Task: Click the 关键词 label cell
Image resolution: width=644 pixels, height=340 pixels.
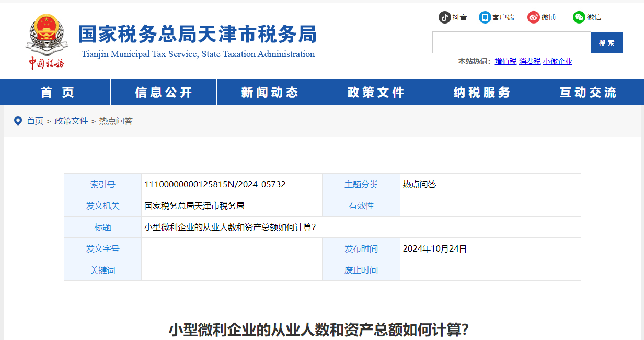Action: (x=103, y=270)
